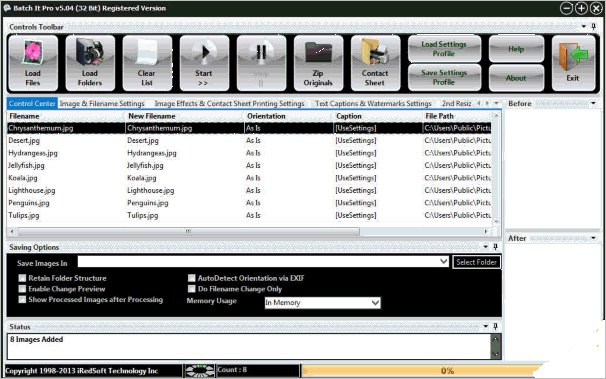Pin the Saving Options panel
The image size is (606, 379).
click(495, 247)
